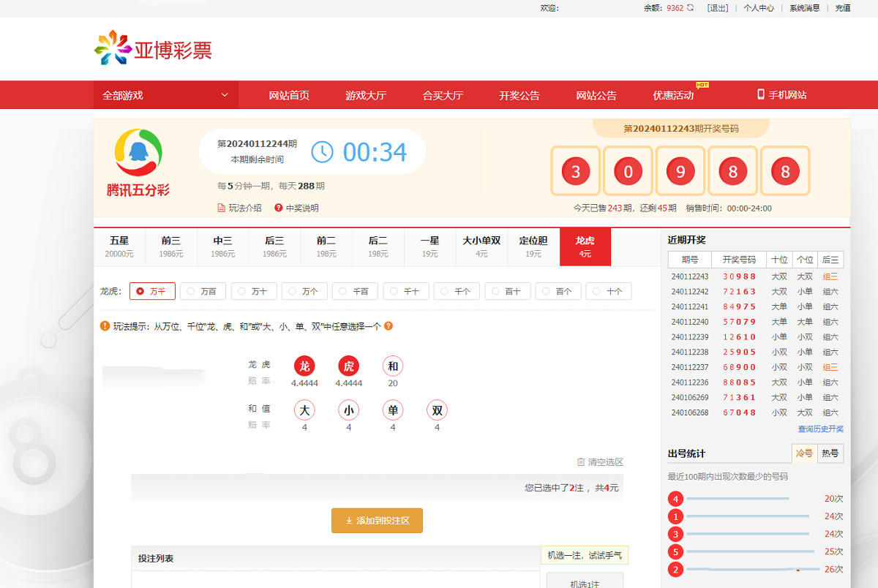Click the 期号 column header
This screenshot has width=878, height=588.
click(x=690, y=260)
